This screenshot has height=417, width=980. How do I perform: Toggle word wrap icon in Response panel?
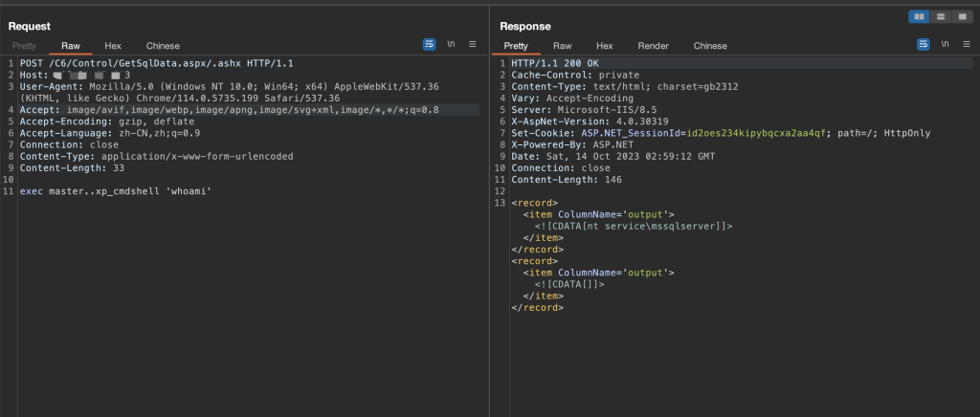924,44
